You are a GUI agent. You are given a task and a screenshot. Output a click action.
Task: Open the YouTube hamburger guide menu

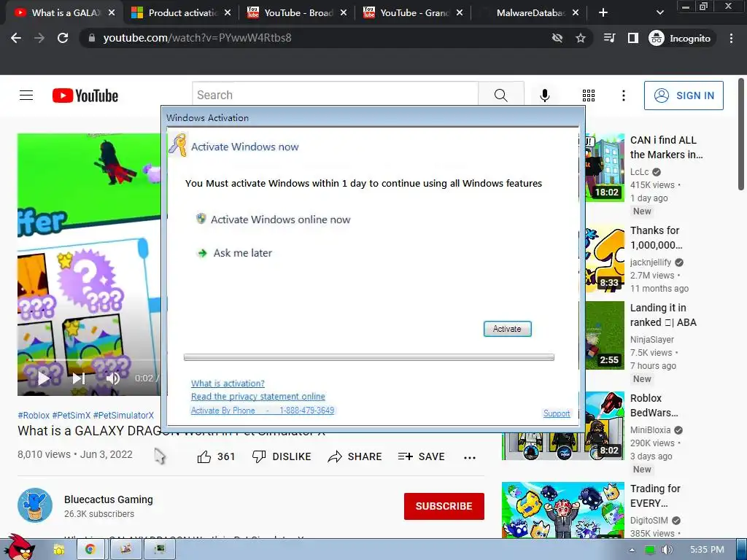(x=26, y=96)
